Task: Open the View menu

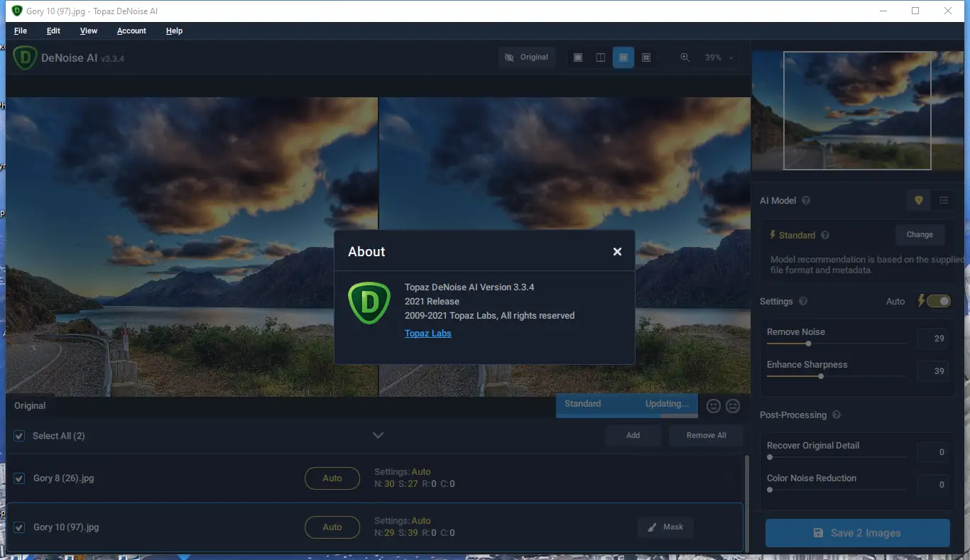Action: (x=89, y=31)
